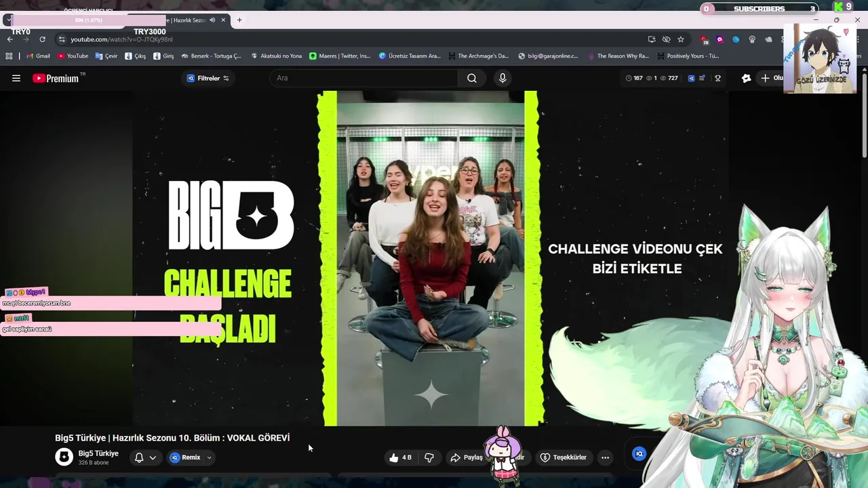Image resolution: width=868 pixels, height=488 pixels.
Task: Click the video player to pause
Action: pos(431,258)
